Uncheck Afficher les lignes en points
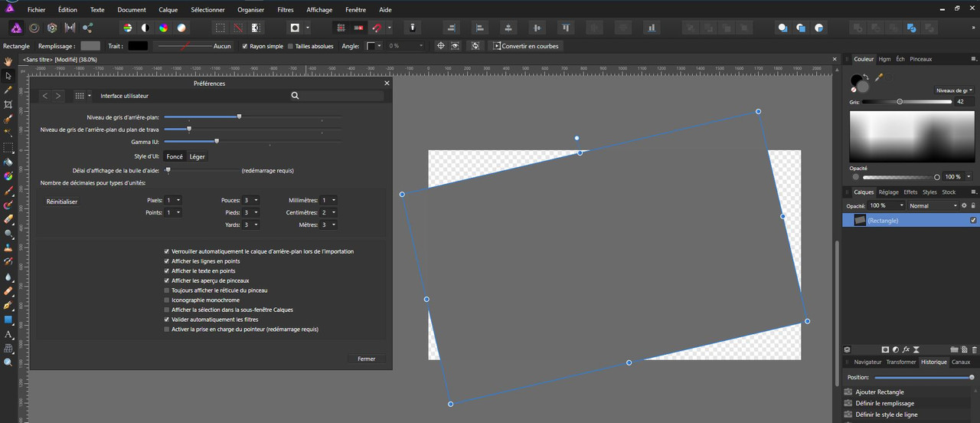The image size is (980, 423). point(167,261)
